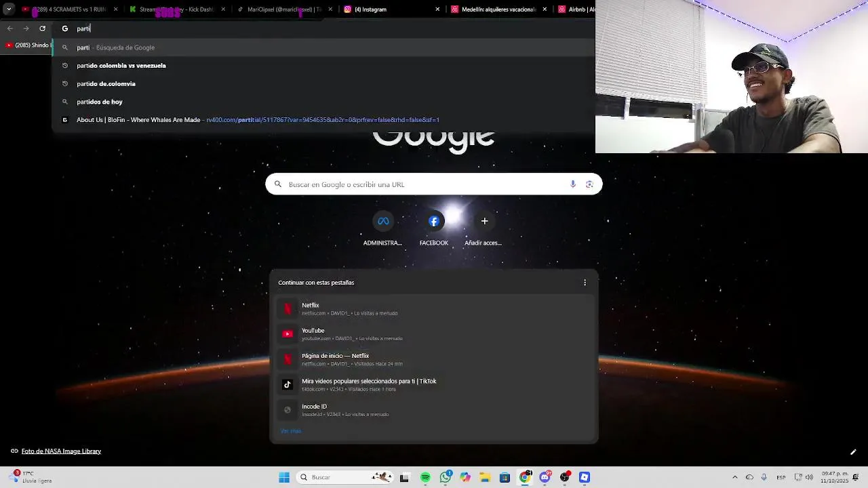
Task: Close the MariClipxel TikTok tab
Action: click(x=330, y=9)
